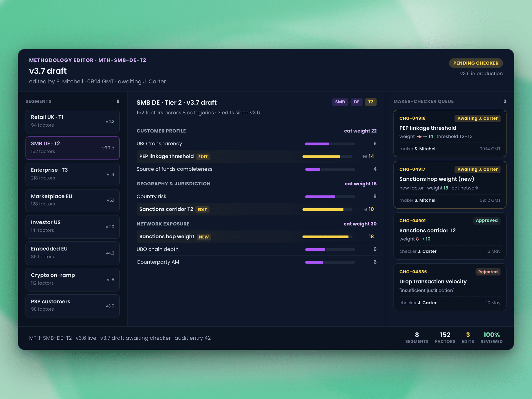Click the 3 EDITS footer stat
Viewport: 532px width, 399px height.
click(468, 337)
